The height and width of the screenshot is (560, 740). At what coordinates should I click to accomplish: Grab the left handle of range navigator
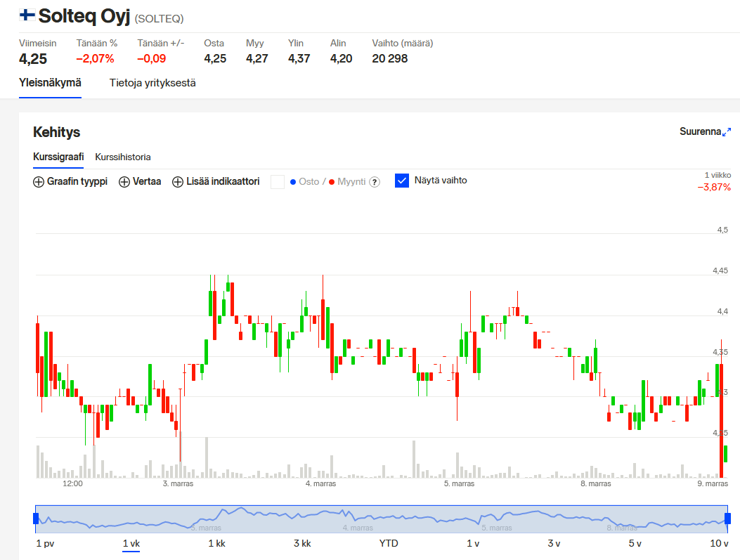point(36,519)
